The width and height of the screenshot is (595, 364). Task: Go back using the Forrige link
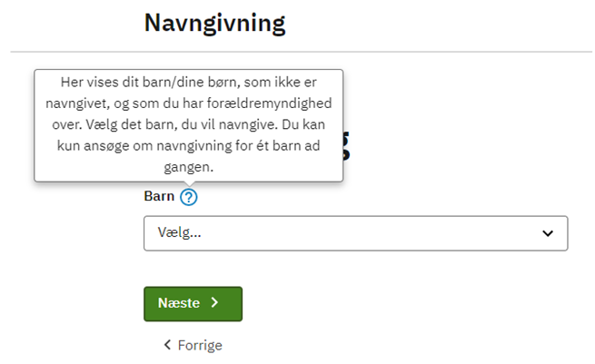tap(193, 345)
